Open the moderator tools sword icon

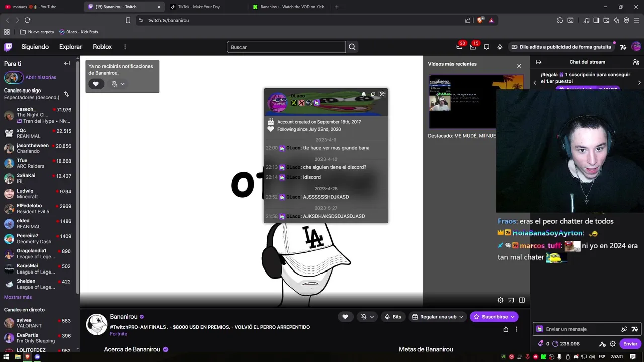(x=602, y=344)
